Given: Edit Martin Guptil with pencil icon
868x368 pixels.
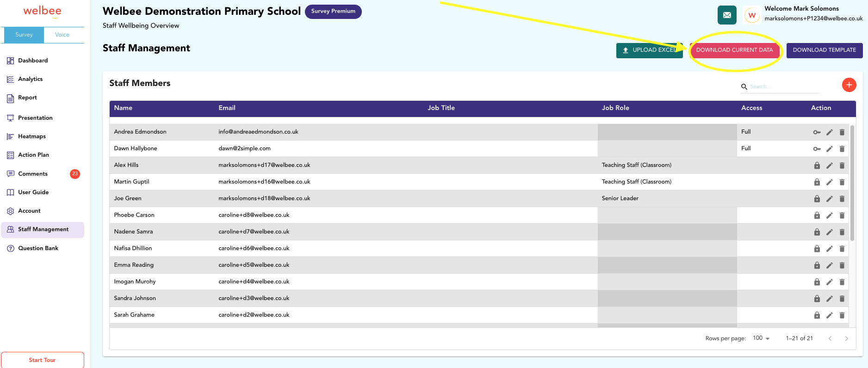Looking at the screenshot, I should (x=830, y=182).
